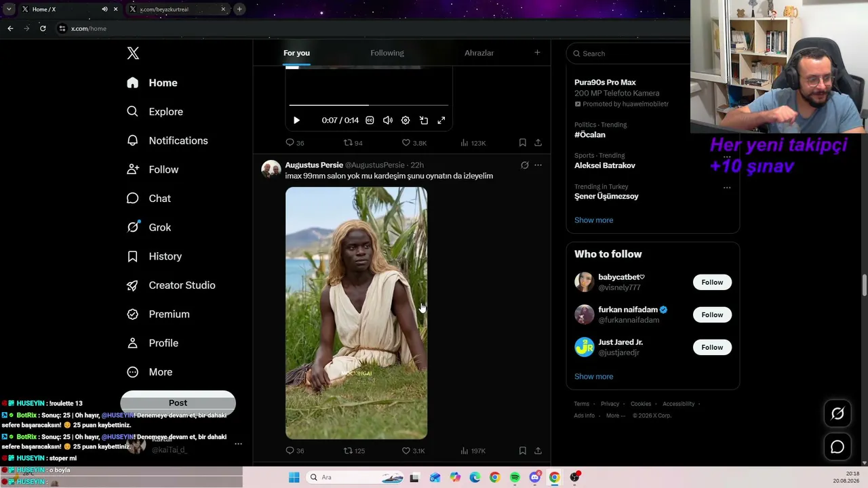Follow furkan naifadam
868x488 pixels.
click(712, 315)
